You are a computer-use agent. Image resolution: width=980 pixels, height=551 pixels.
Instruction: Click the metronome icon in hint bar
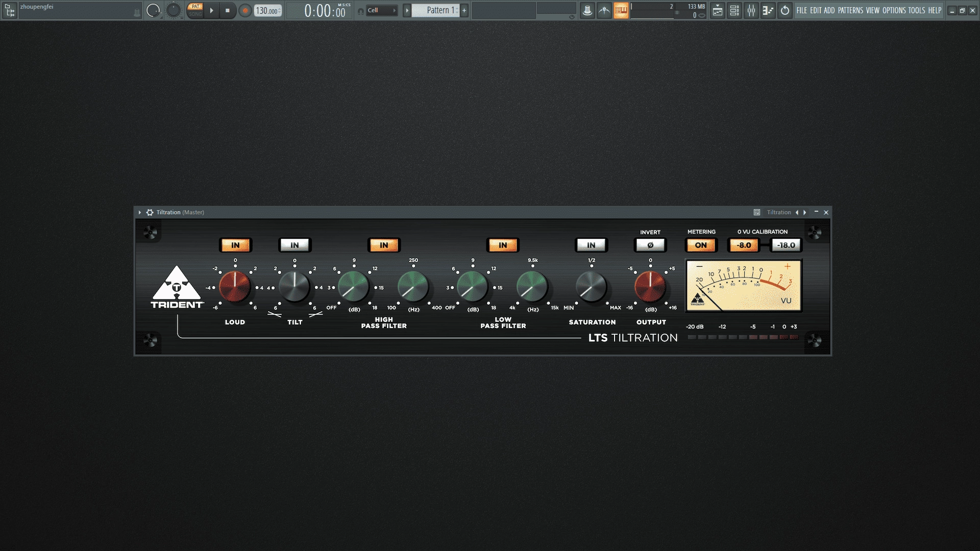tap(136, 13)
